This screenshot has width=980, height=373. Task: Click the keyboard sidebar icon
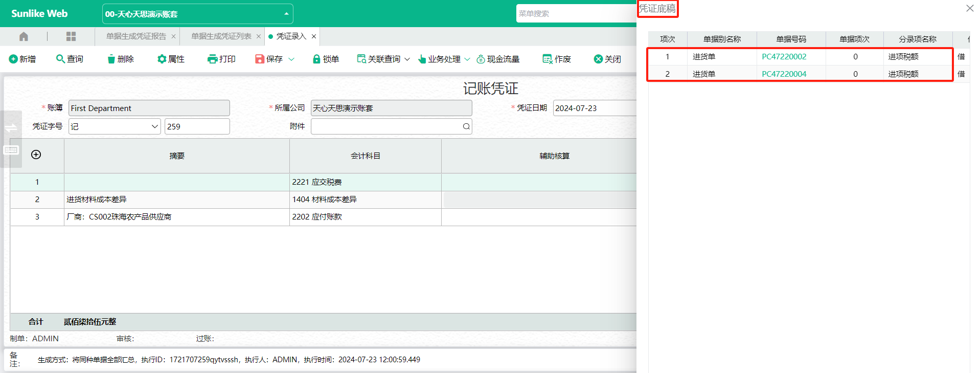coord(11,150)
